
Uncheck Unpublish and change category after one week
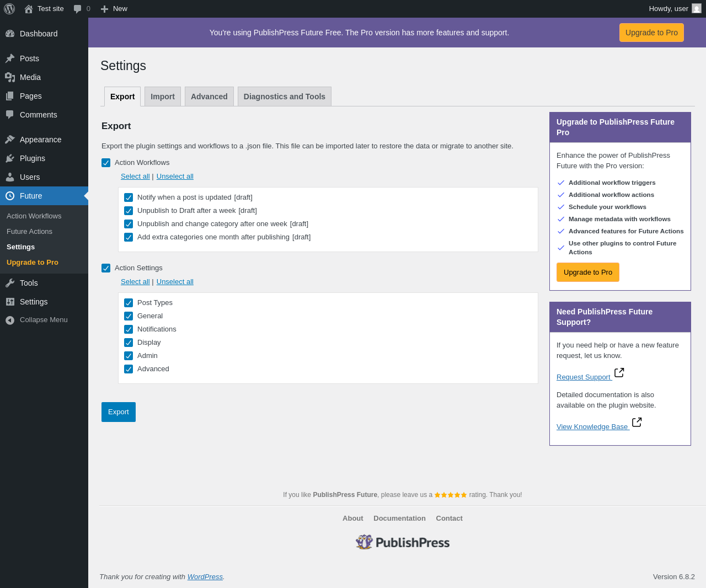129,224
